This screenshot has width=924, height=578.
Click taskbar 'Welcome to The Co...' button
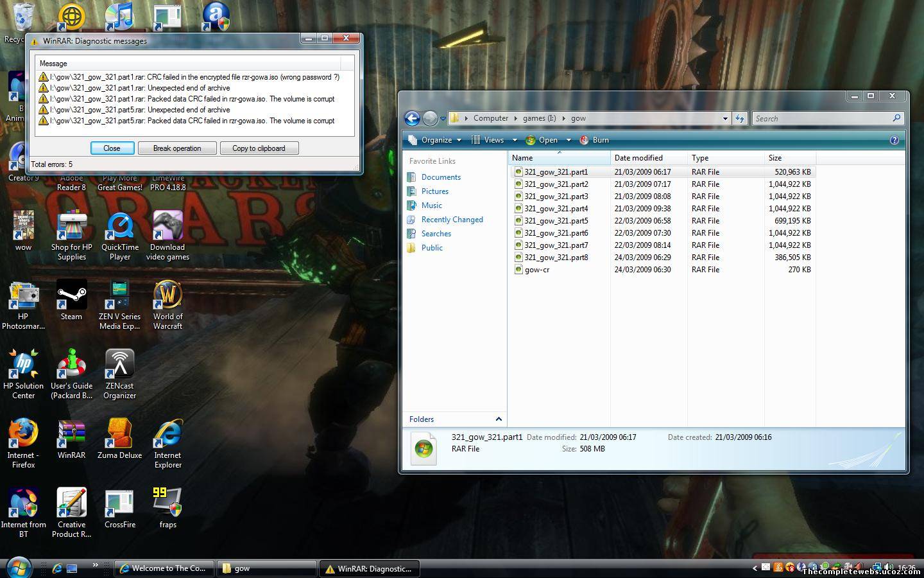(163, 568)
